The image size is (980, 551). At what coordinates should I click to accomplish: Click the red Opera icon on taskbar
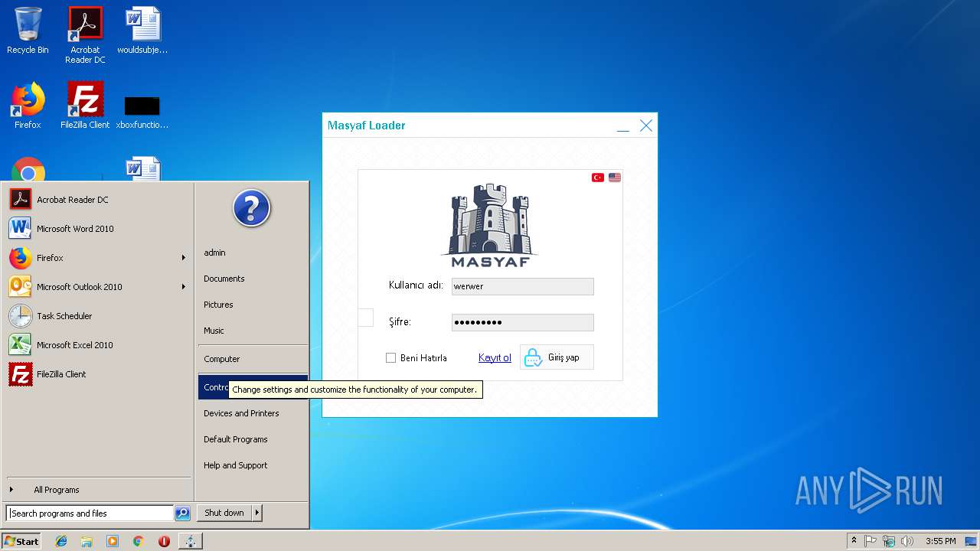(x=164, y=541)
